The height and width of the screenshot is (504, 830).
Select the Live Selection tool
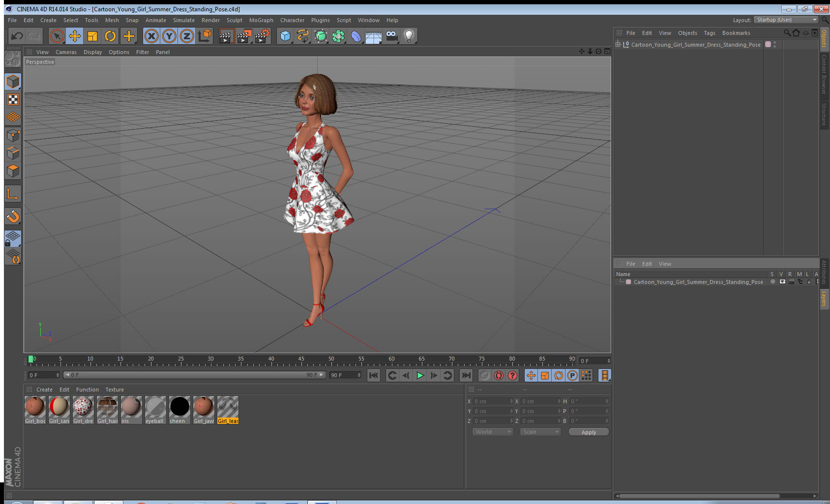(57, 36)
